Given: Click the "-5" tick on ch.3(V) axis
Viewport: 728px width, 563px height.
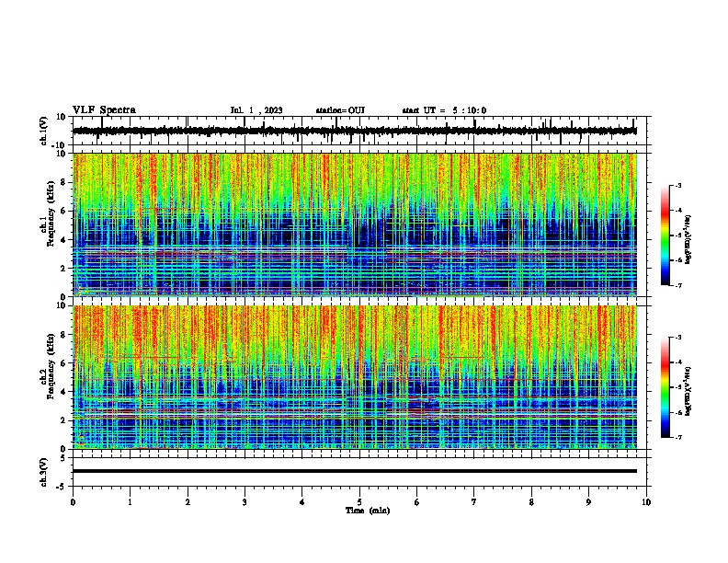Looking at the screenshot, I should point(63,487).
